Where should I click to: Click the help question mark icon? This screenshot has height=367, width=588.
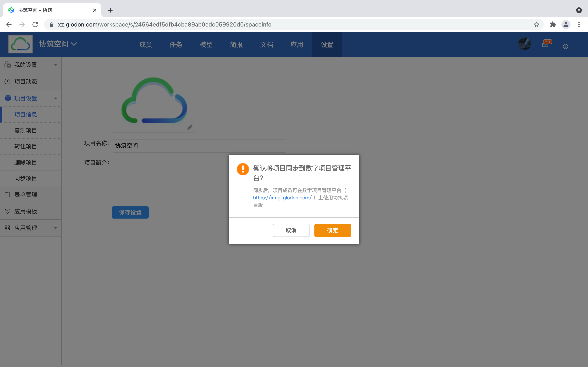click(x=565, y=46)
